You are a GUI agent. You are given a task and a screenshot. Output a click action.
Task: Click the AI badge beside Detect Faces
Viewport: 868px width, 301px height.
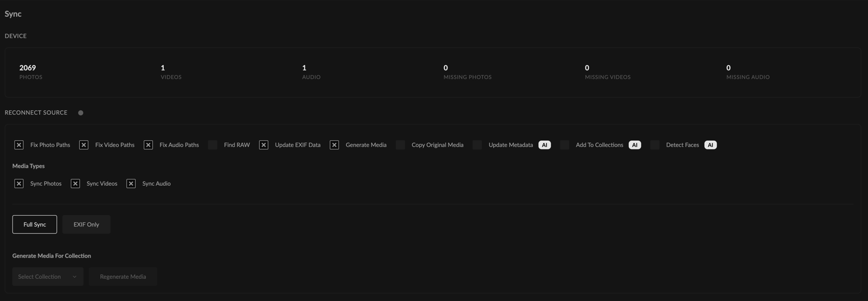tap(711, 145)
